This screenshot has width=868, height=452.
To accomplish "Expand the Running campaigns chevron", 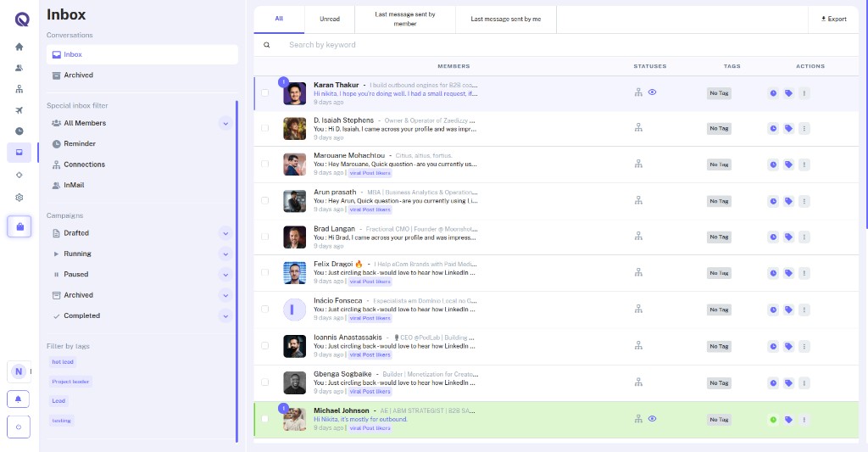I will pos(225,254).
